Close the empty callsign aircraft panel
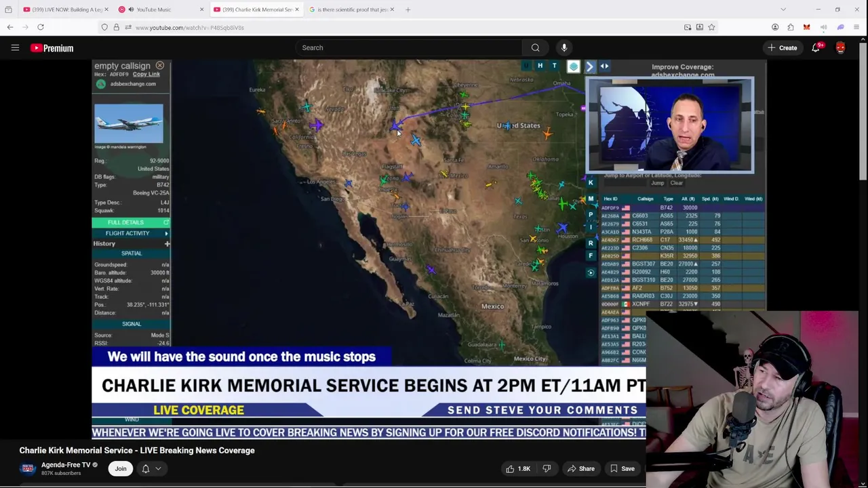The image size is (868, 488). [x=160, y=66]
